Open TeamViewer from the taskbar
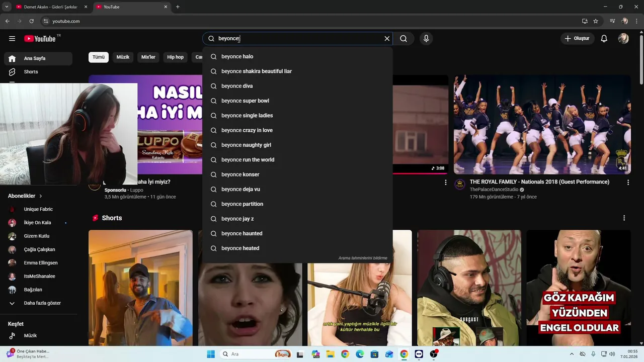Viewport: 644px width, 362px height. (419, 354)
